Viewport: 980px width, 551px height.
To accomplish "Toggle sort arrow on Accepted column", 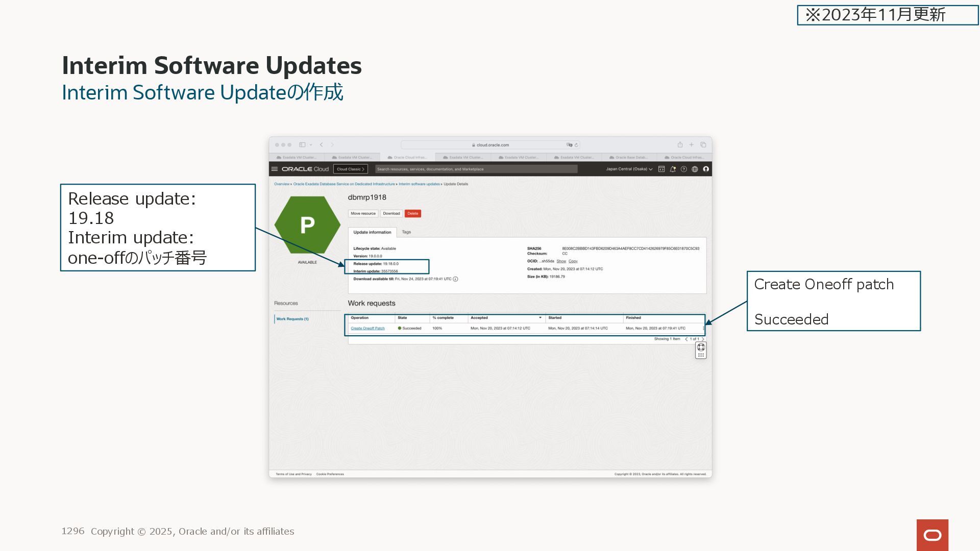I will 540,318.
